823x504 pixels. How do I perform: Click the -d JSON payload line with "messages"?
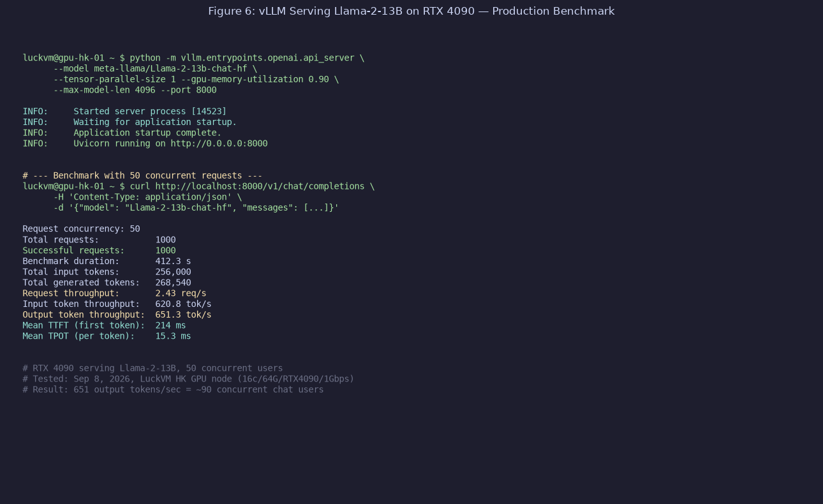click(196, 209)
